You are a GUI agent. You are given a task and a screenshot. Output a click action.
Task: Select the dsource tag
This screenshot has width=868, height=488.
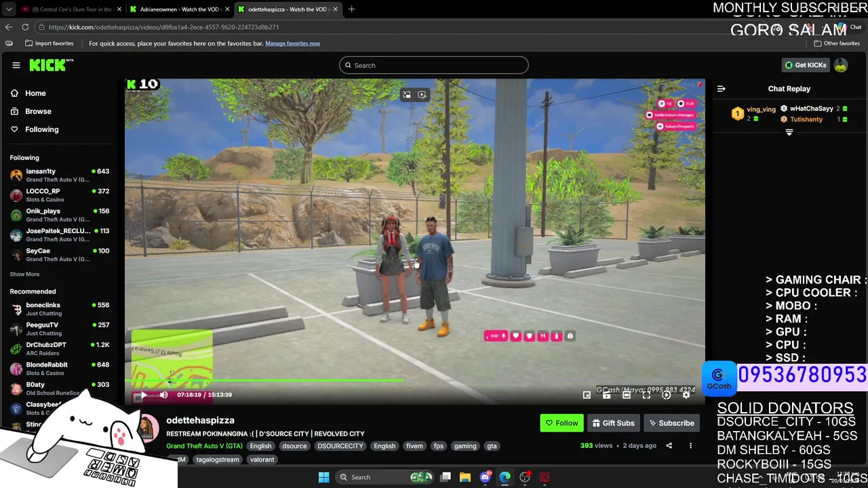pyautogui.click(x=294, y=446)
